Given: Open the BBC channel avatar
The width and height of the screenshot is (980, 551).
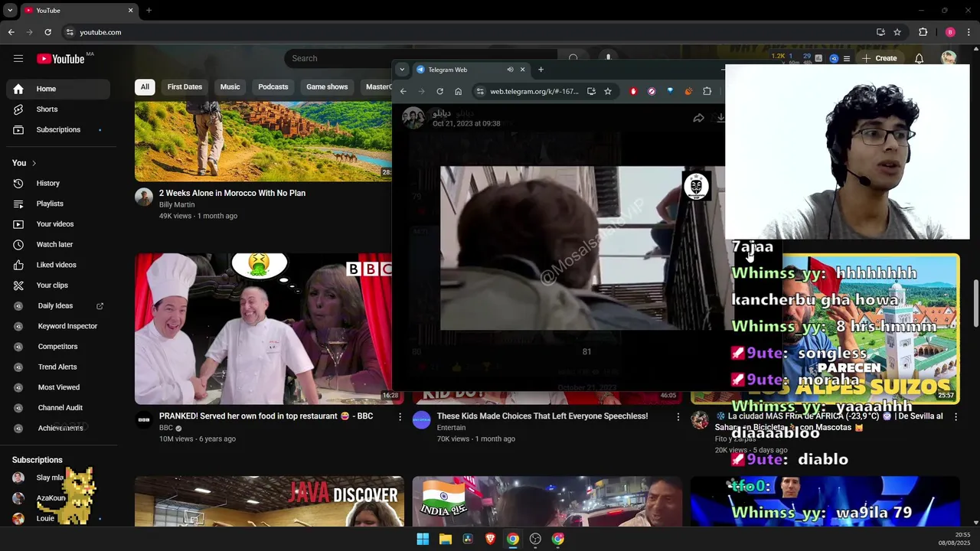Looking at the screenshot, I should pos(144,420).
